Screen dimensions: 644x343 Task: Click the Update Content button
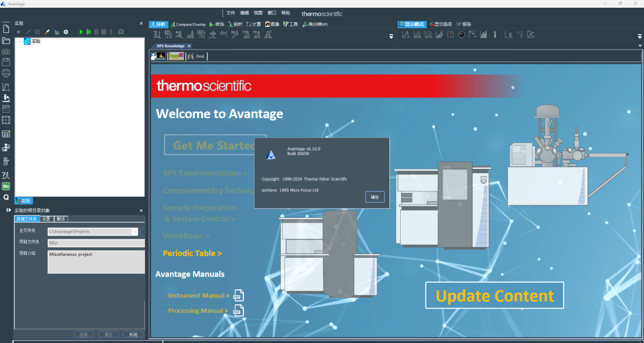(x=494, y=295)
